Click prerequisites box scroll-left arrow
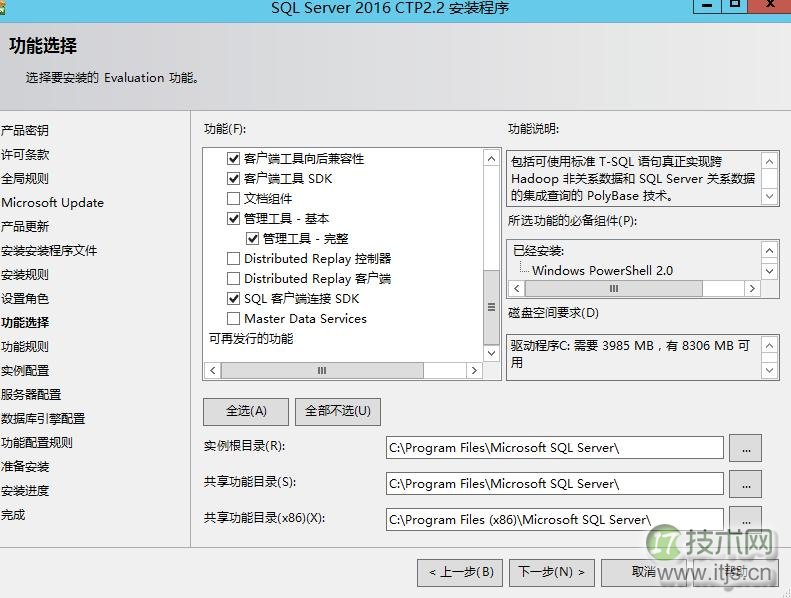791x598 pixels. [517, 289]
